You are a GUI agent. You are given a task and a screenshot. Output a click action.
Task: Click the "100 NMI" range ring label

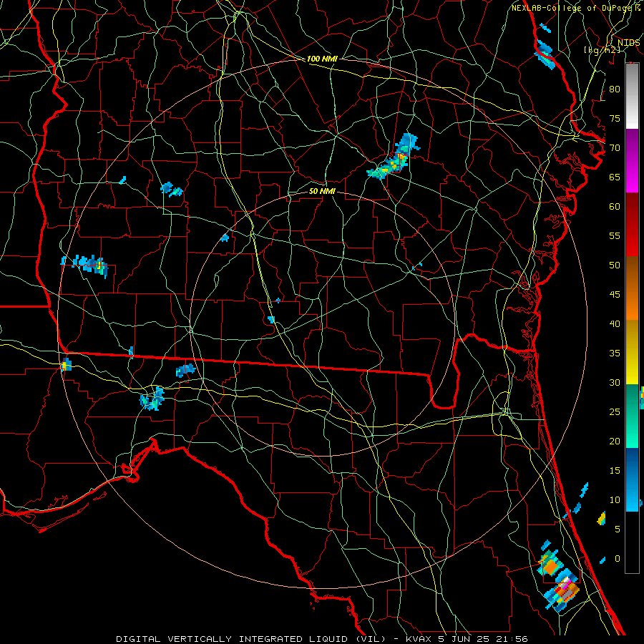(x=322, y=59)
